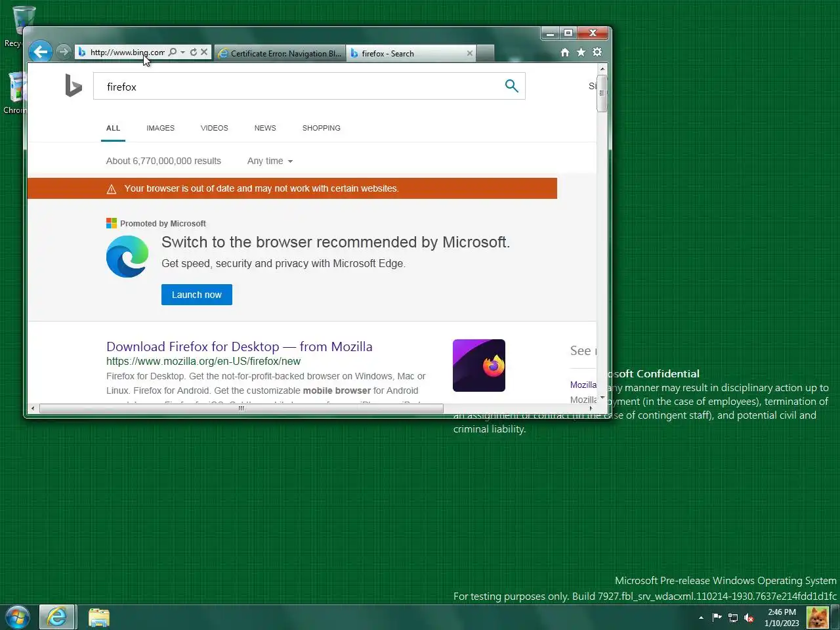This screenshot has height=630, width=840.
Task: Click the Mozilla link in the sidebar
Action: point(583,385)
